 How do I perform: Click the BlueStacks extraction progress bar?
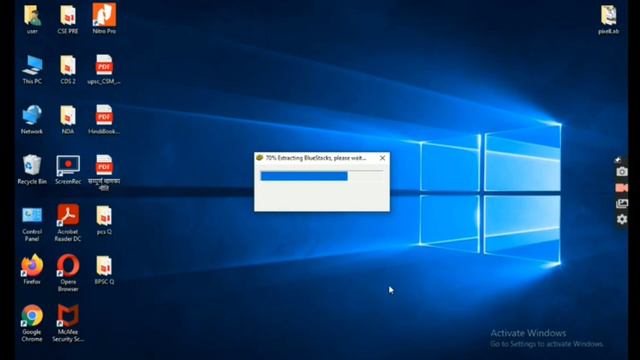coord(322,176)
